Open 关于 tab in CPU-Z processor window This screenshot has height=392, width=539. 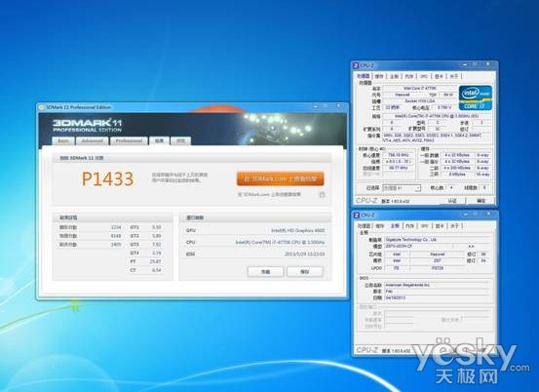pos(454,76)
